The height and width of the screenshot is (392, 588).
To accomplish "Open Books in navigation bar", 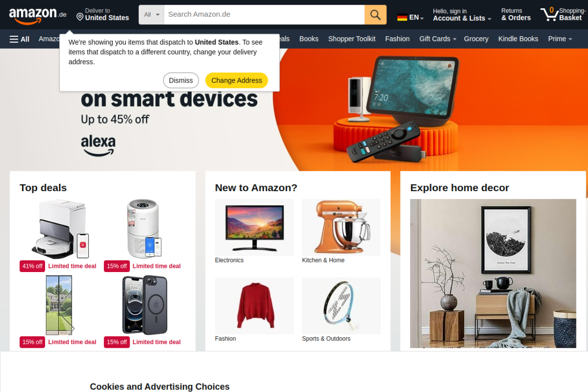I will pyautogui.click(x=309, y=39).
